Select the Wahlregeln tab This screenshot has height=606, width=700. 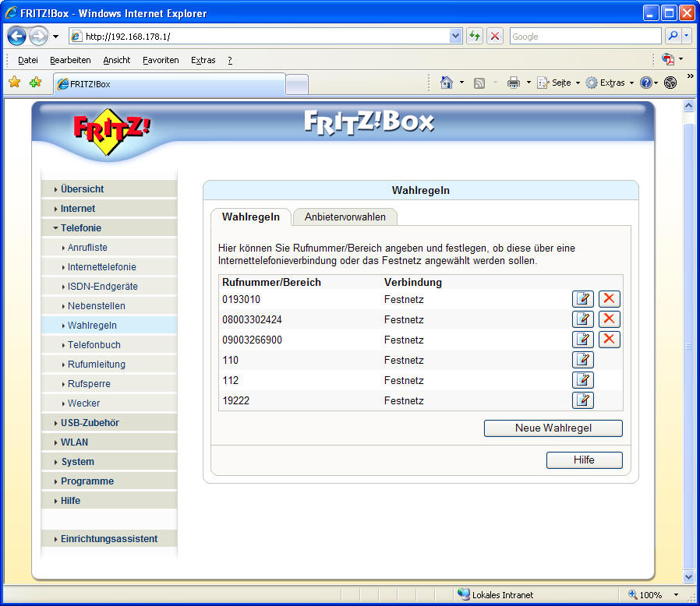tap(251, 217)
